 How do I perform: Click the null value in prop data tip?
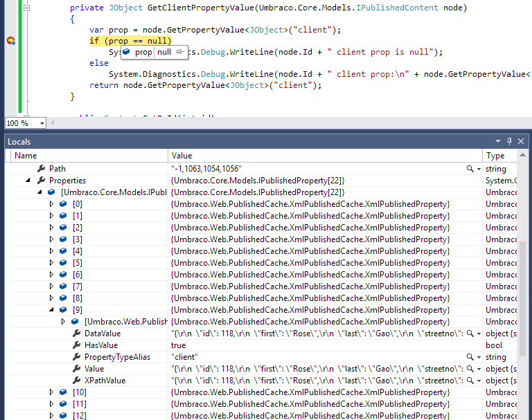click(164, 52)
